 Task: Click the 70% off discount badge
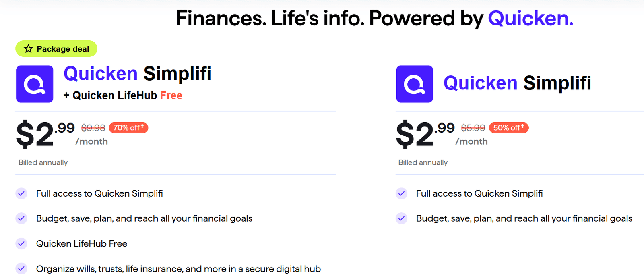pos(128,128)
